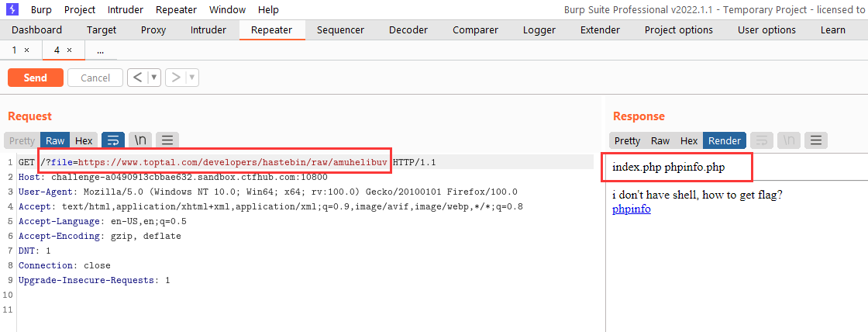
Task: Switch Request view to Hex
Action: click(84, 140)
